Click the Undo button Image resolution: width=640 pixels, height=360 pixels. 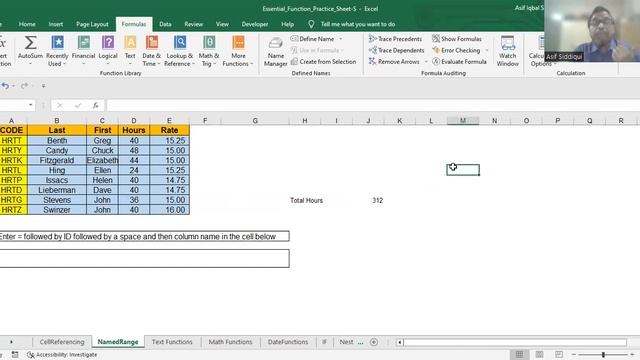click(5, 86)
